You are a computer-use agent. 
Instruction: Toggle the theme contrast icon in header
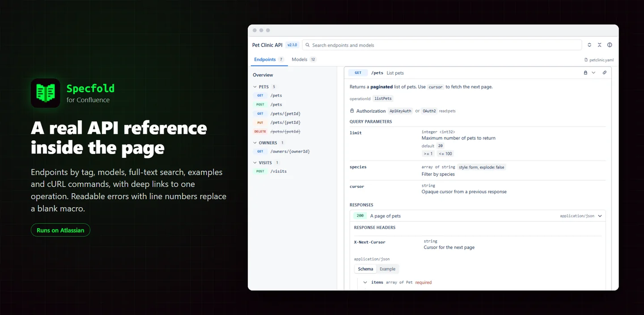tap(610, 45)
